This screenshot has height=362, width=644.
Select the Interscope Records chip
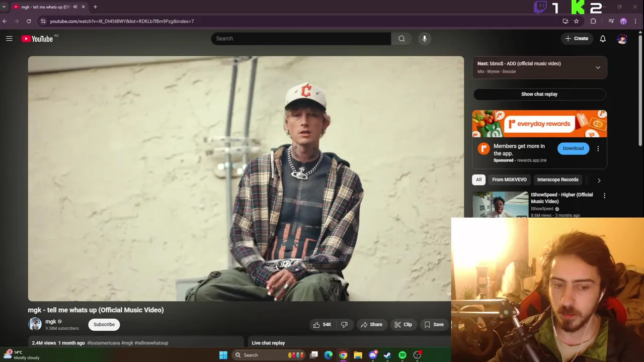[557, 179]
